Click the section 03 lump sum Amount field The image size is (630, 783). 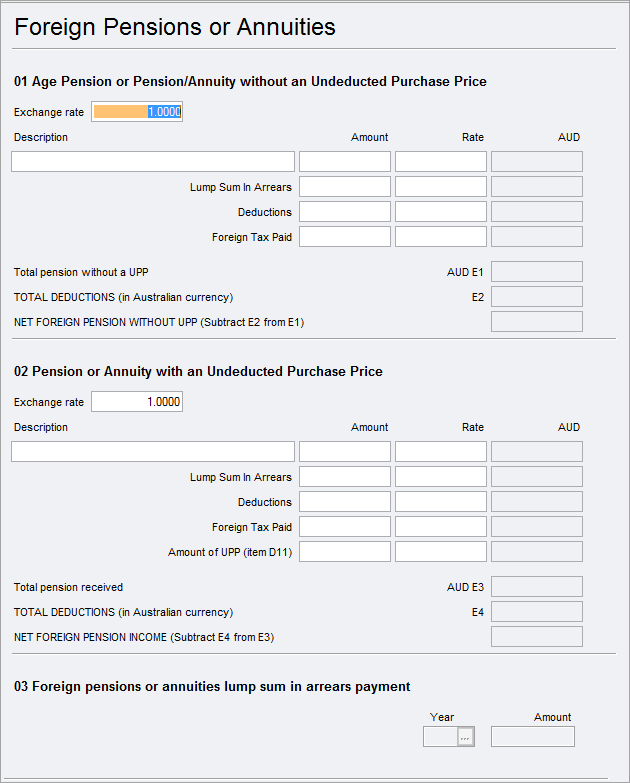pyautogui.click(x=533, y=737)
